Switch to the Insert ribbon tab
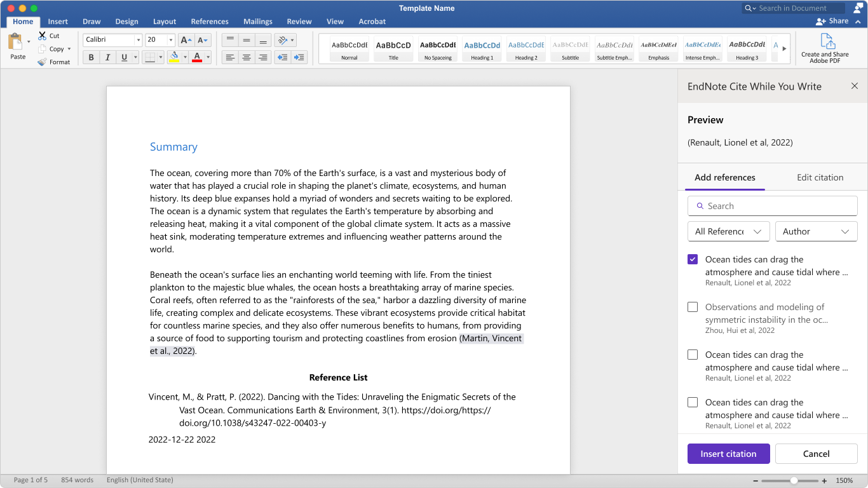The height and width of the screenshot is (488, 868). click(x=58, y=21)
